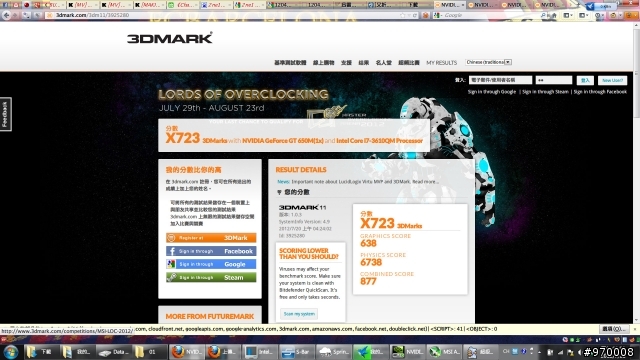
Task: Switch to the Firefox NVIDI taskbar window
Action: 186,352
